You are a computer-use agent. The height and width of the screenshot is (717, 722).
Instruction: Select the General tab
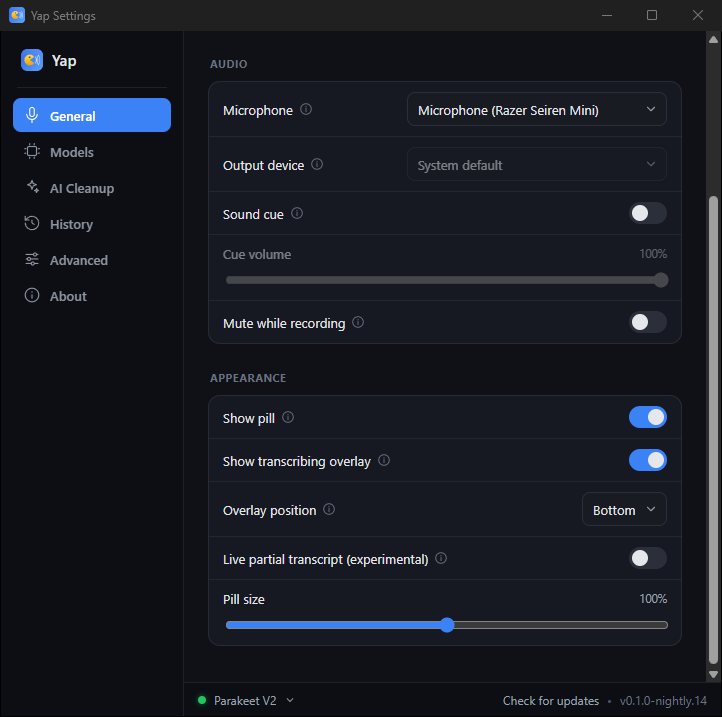tap(92, 115)
